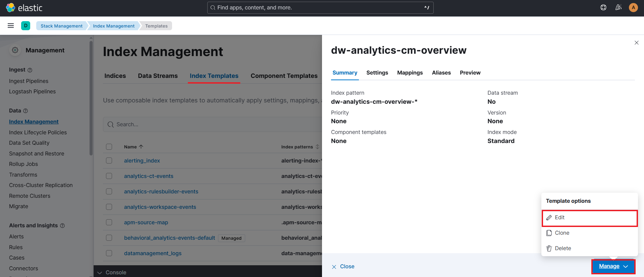The image size is (644, 277).
Task: Switch to the Settings tab
Action: coord(377,73)
